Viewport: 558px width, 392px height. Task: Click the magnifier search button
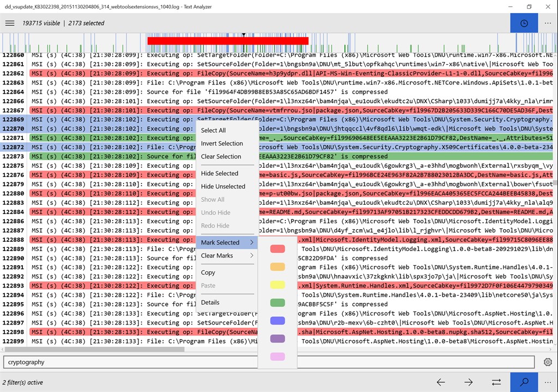(x=524, y=382)
